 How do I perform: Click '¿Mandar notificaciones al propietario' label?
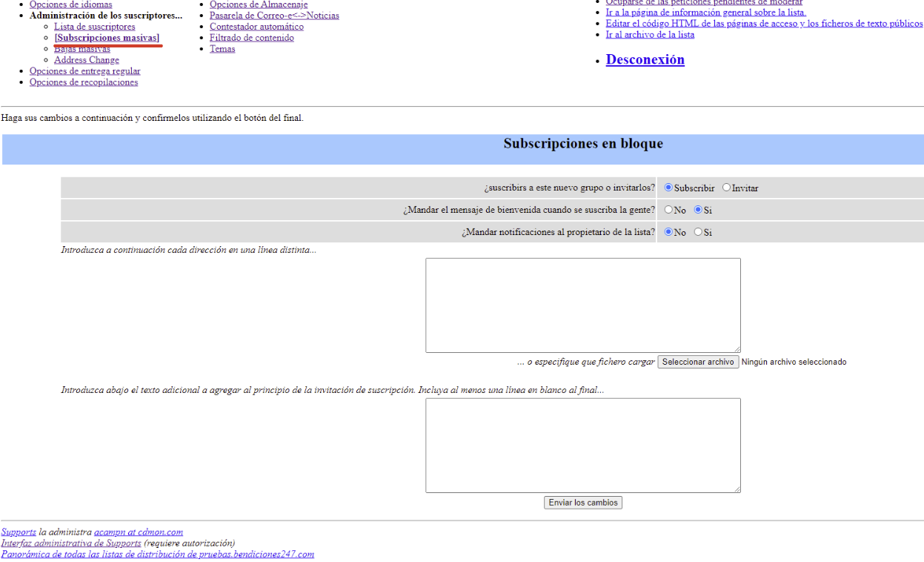pyautogui.click(x=559, y=232)
